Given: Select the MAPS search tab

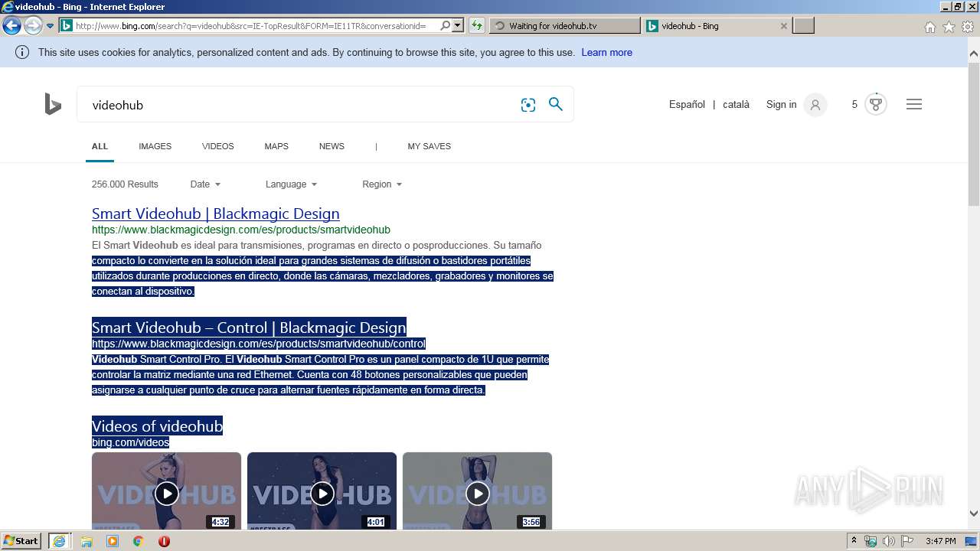Looking at the screenshot, I should 276,146.
